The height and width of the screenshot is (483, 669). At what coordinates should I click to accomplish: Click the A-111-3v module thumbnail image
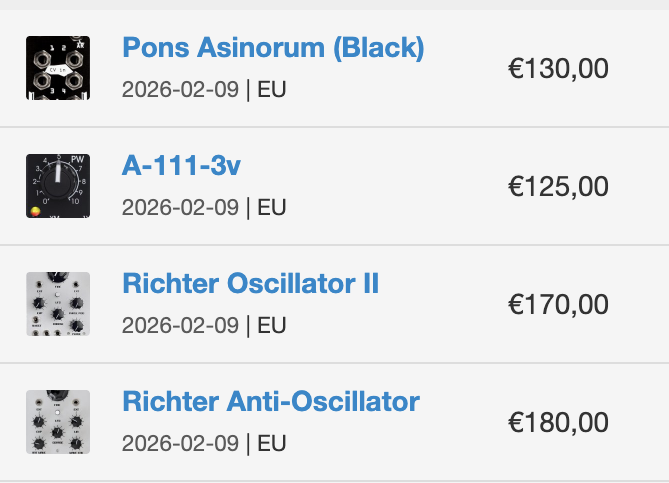(58, 186)
